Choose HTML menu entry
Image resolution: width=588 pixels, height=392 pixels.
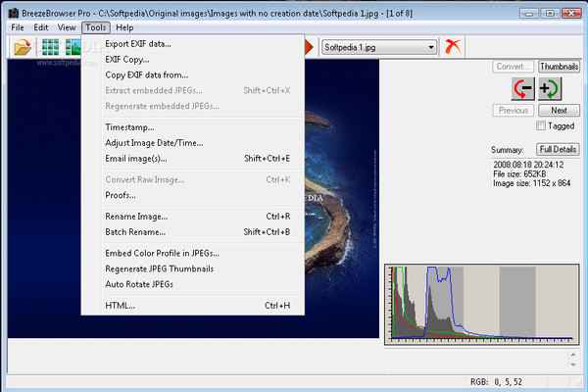pos(192,306)
